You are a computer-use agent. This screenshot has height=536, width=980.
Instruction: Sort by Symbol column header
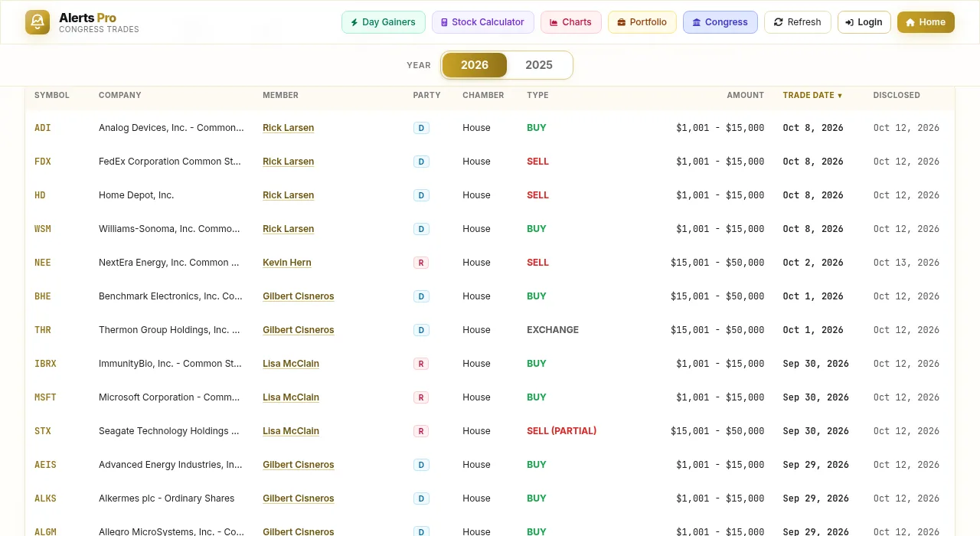pos(52,95)
